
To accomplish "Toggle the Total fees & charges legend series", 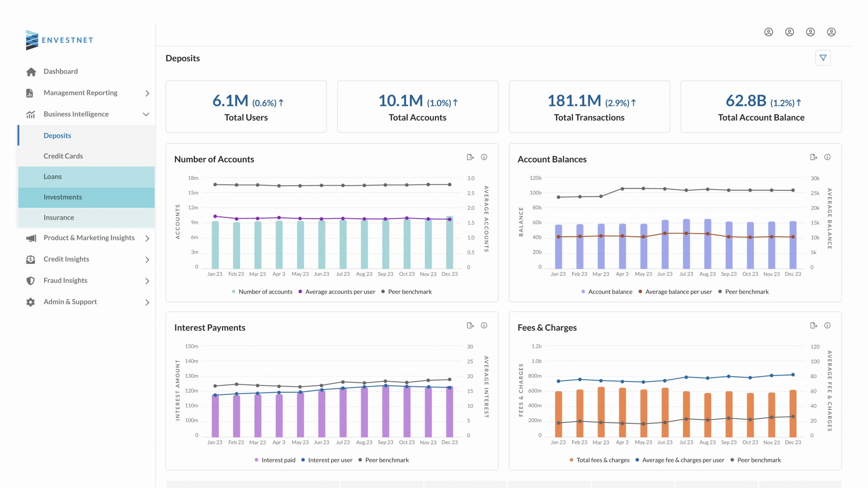I will point(599,460).
